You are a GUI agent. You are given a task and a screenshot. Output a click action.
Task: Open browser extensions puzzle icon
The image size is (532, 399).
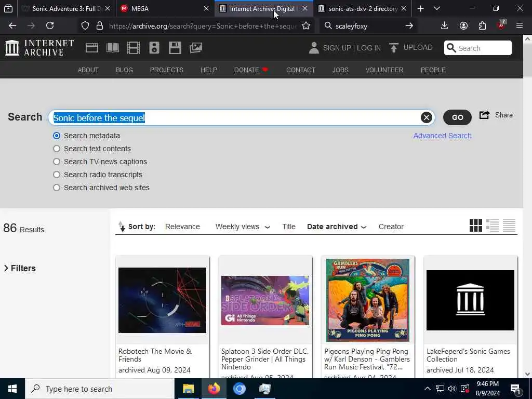click(x=482, y=26)
